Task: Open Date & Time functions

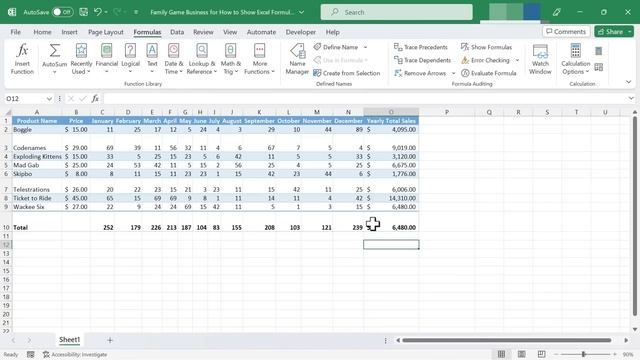Action: click(x=173, y=59)
